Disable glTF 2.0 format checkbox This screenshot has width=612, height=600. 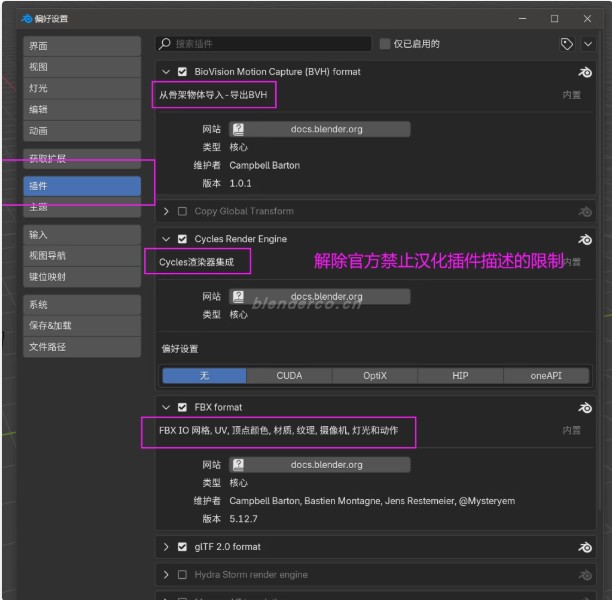coord(182,547)
